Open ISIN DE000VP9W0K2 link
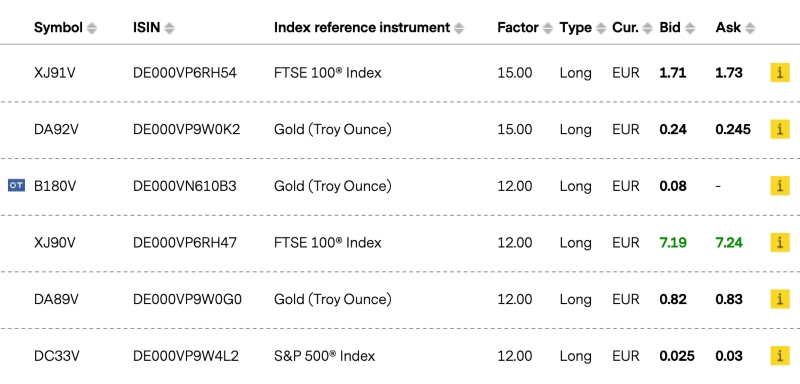800x384 pixels. coord(186,130)
